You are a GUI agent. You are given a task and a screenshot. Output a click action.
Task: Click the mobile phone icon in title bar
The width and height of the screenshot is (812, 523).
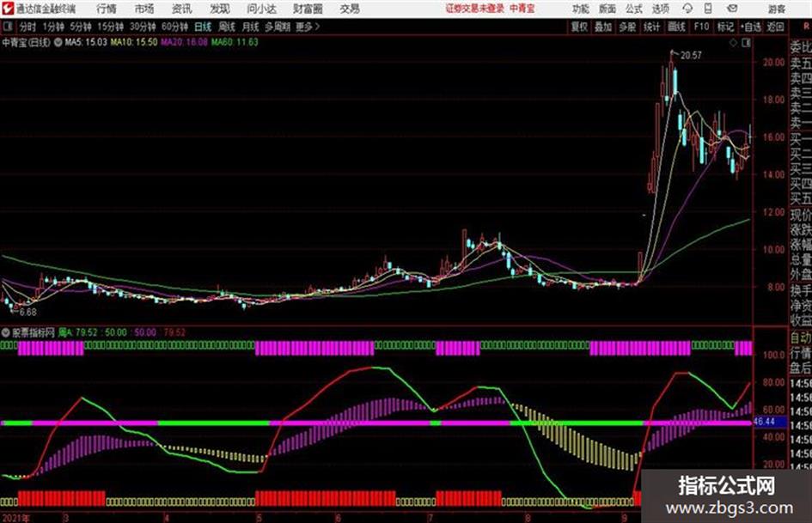708,9
